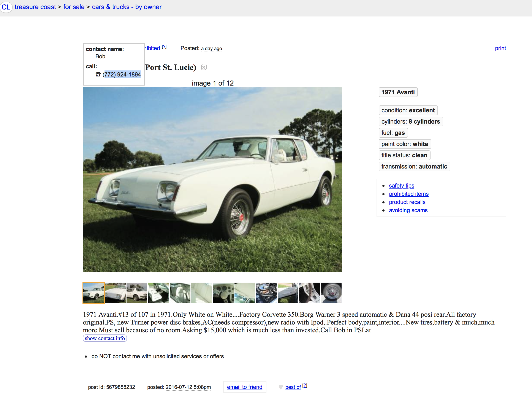Screen dimensions: 532x401
Task: Click email to friend button
Action: click(245, 387)
